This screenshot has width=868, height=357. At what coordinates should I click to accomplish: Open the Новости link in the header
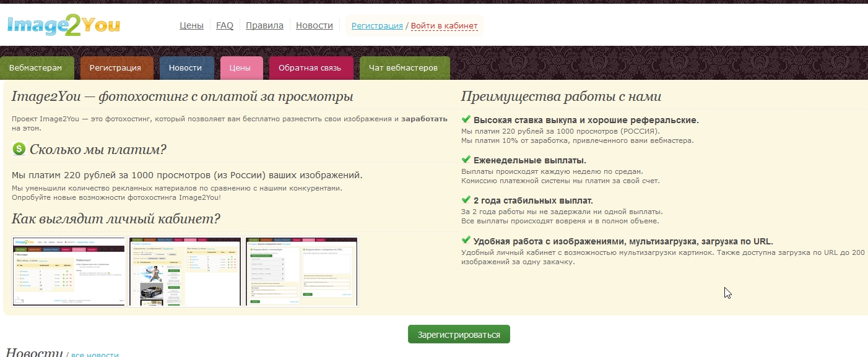[x=315, y=25]
